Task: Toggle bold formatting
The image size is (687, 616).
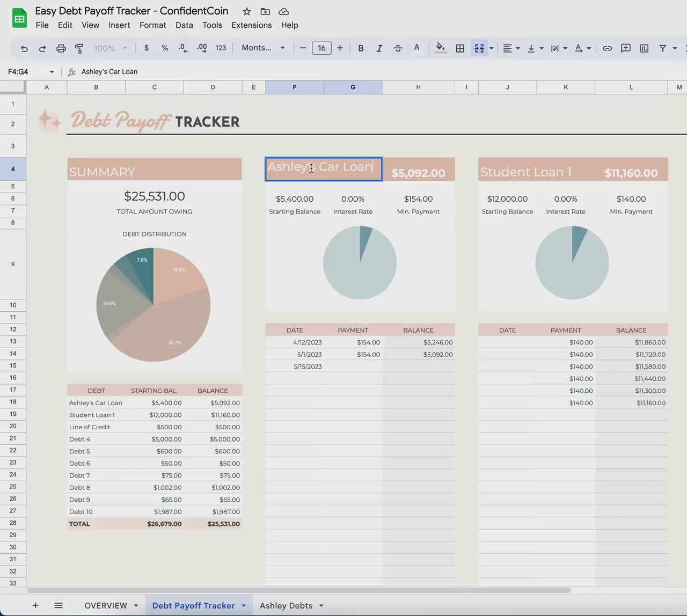Action: (361, 48)
